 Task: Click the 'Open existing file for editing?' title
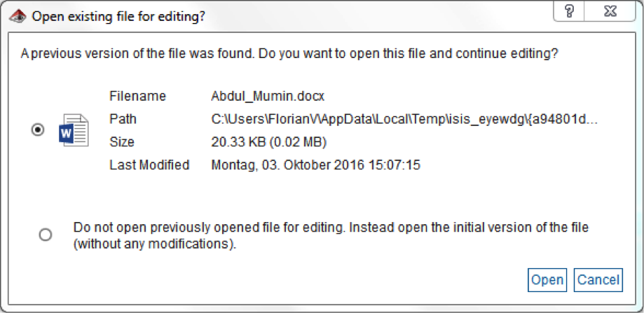click(119, 15)
